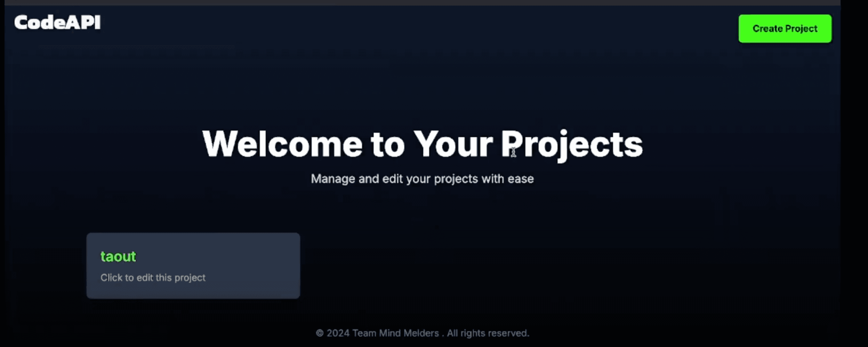Click Click to edit this project text
Image resolution: width=868 pixels, height=347 pixels.
tap(153, 277)
